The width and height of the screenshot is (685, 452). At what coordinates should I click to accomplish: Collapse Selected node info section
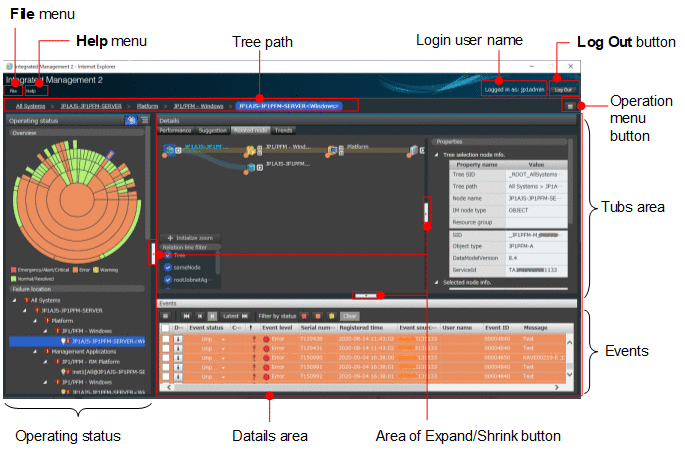[436, 283]
